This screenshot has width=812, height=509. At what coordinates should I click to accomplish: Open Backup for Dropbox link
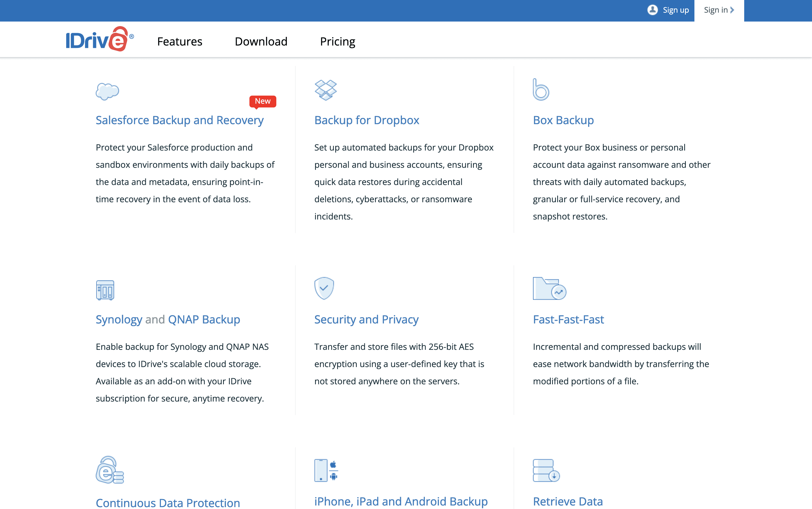pos(366,120)
